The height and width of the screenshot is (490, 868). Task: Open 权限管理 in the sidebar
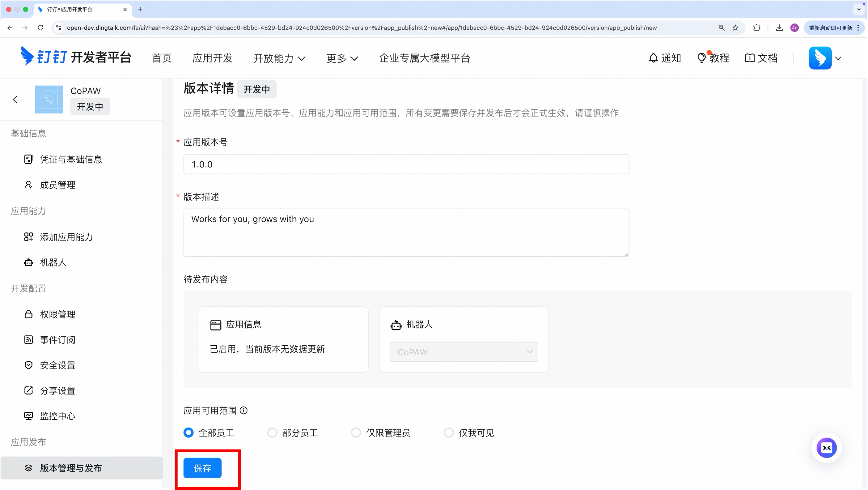click(x=57, y=314)
